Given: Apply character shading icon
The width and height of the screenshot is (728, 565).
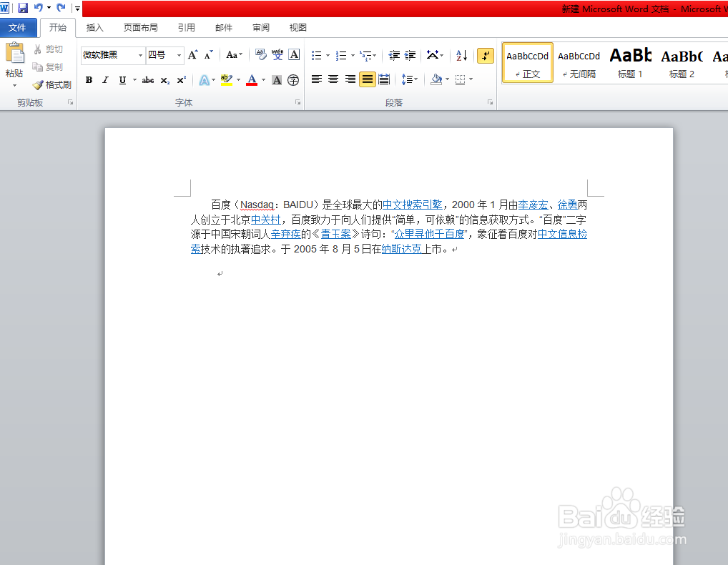Looking at the screenshot, I should tap(277, 80).
